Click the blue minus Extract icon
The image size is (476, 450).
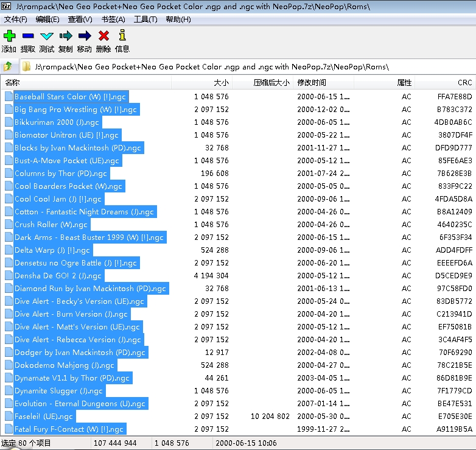tap(28, 36)
